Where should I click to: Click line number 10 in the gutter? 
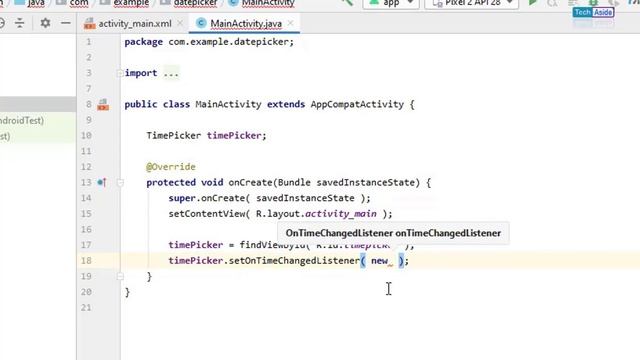[x=86, y=136]
